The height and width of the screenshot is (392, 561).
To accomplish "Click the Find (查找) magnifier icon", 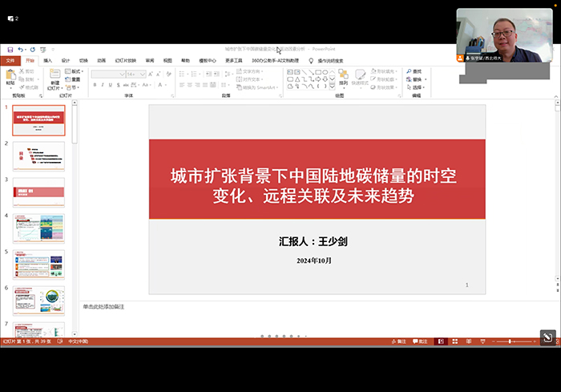I will (x=408, y=71).
